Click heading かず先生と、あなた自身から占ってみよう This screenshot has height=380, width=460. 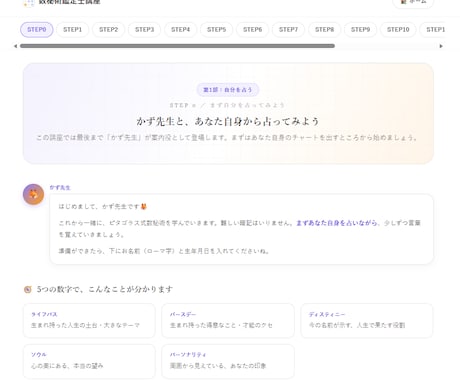[228, 121]
